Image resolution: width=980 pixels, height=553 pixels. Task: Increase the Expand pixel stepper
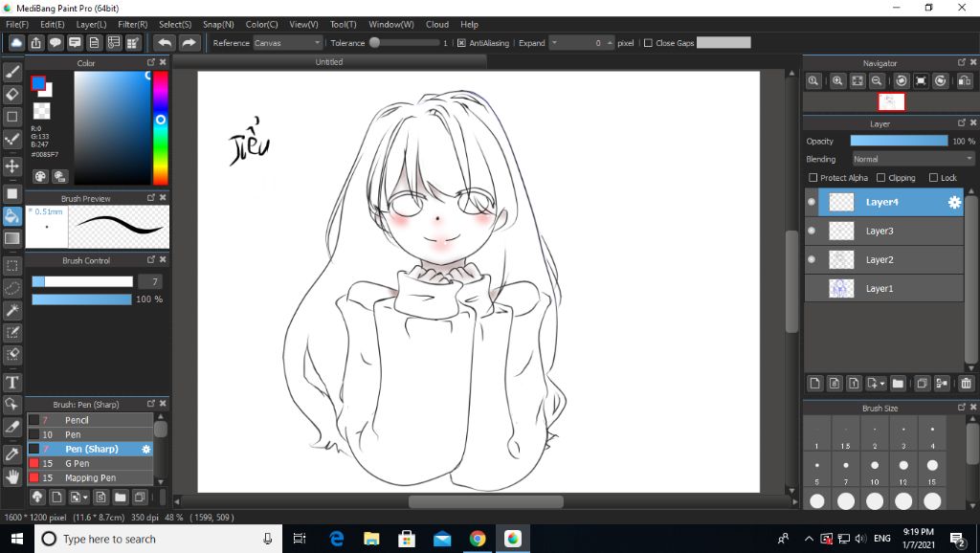(610, 40)
